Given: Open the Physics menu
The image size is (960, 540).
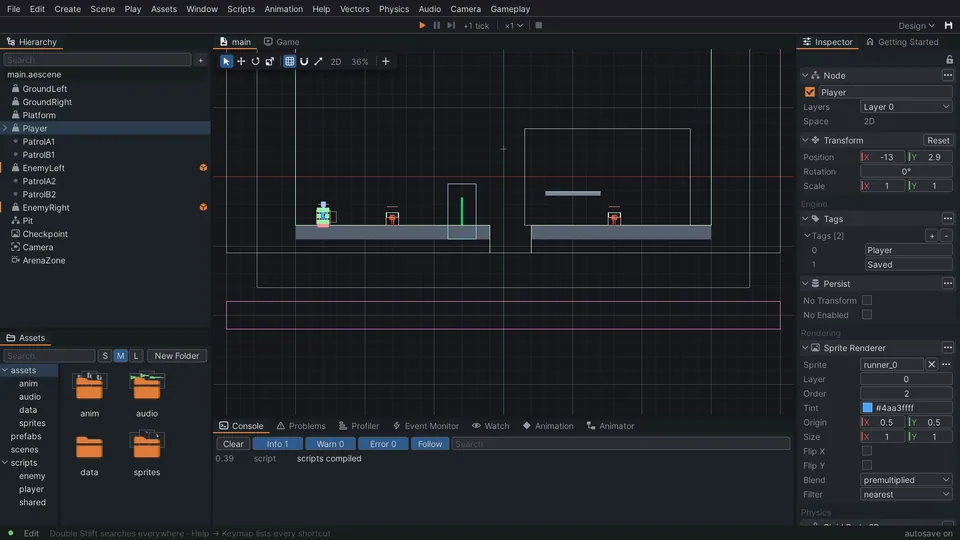Looking at the screenshot, I should point(394,9).
